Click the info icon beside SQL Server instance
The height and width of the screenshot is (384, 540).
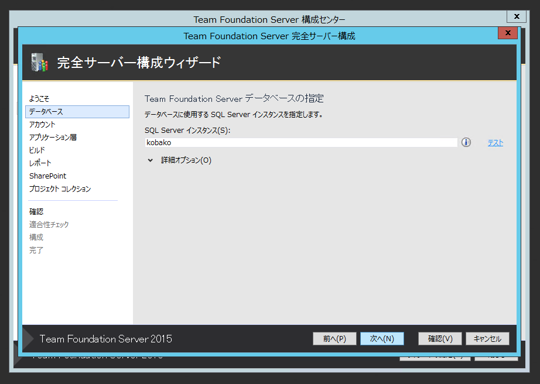tap(466, 142)
